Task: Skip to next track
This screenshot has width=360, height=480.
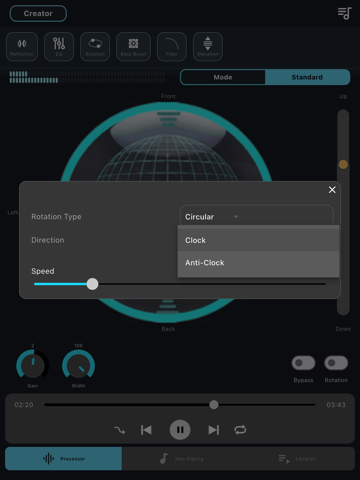Action: (x=214, y=430)
